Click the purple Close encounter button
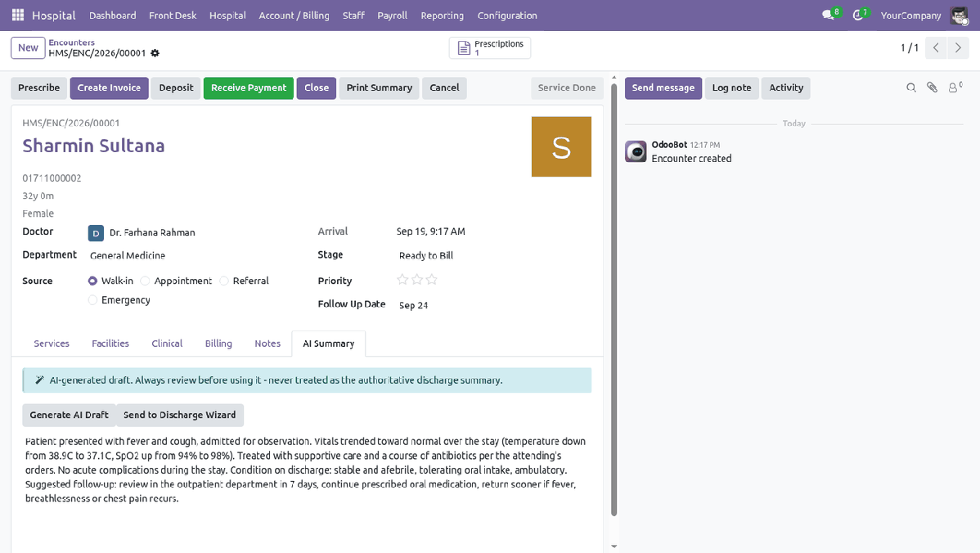 pyautogui.click(x=317, y=88)
